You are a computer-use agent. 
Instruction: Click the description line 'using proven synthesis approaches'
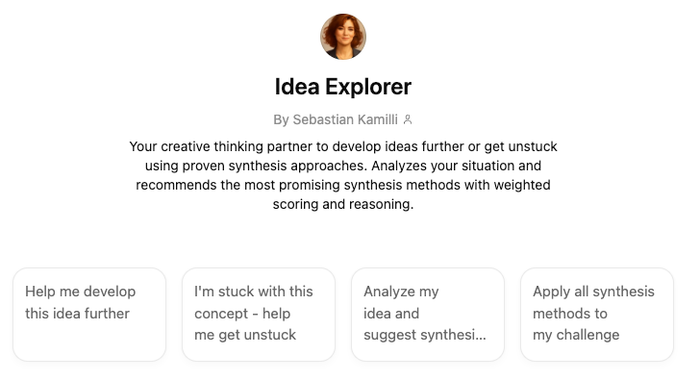[x=343, y=166]
